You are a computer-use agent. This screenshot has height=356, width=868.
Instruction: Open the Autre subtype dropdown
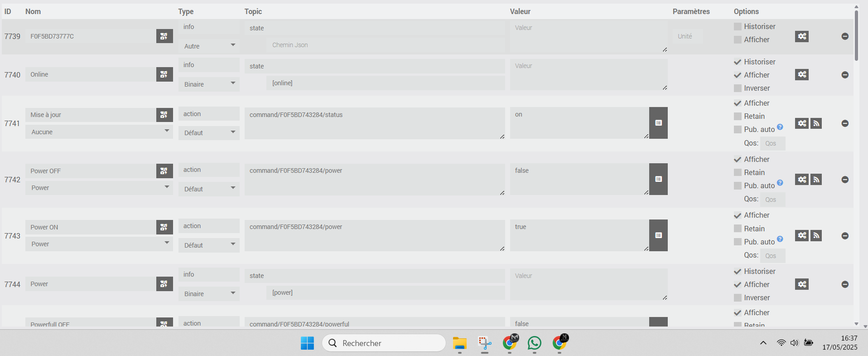[209, 46]
